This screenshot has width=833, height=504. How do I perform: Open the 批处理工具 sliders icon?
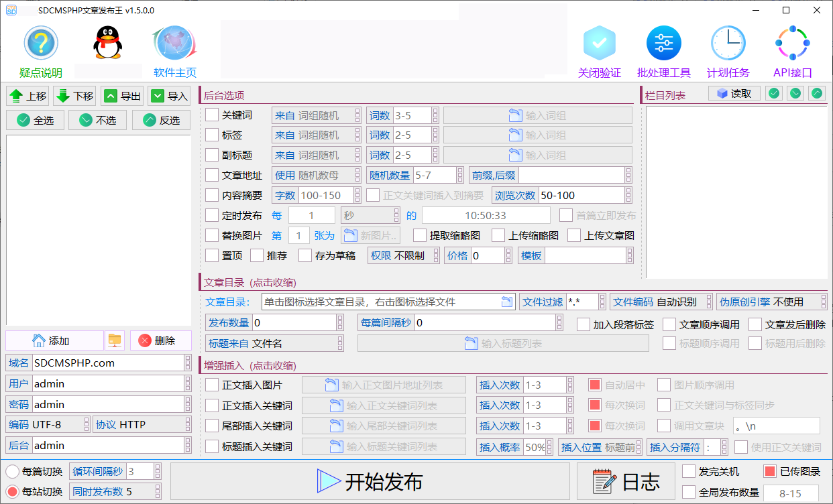tap(664, 44)
